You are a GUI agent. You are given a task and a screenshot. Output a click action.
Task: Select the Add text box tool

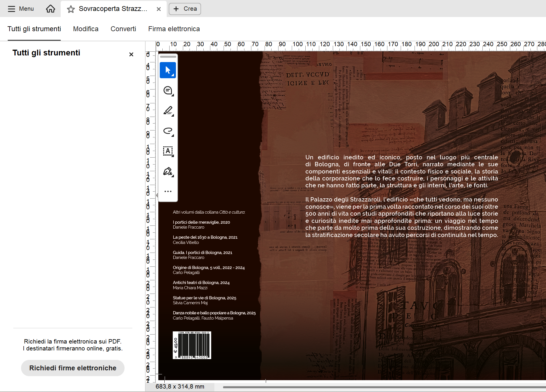pyautogui.click(x=168, y=151)
